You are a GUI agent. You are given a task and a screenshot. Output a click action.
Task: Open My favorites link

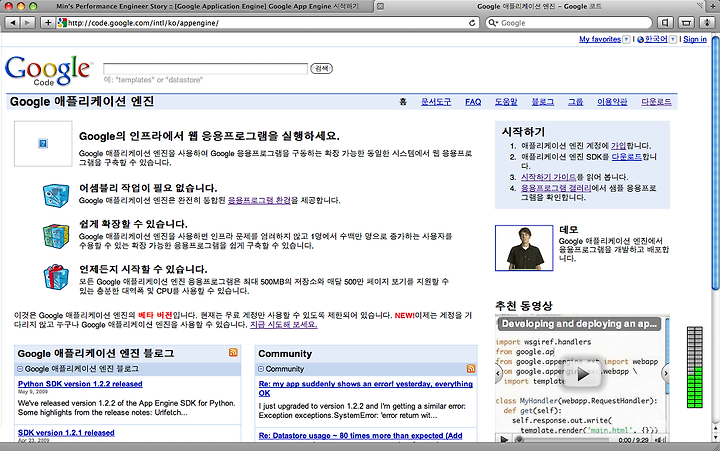(x=600, y=39)
